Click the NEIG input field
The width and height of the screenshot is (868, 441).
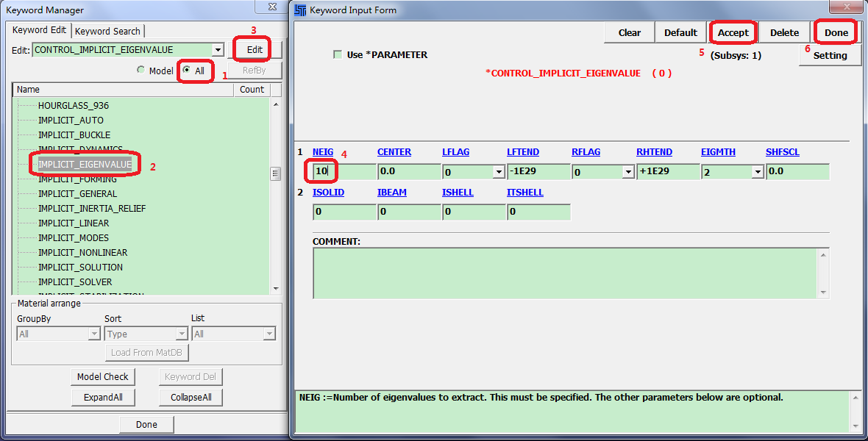(344, 171)
